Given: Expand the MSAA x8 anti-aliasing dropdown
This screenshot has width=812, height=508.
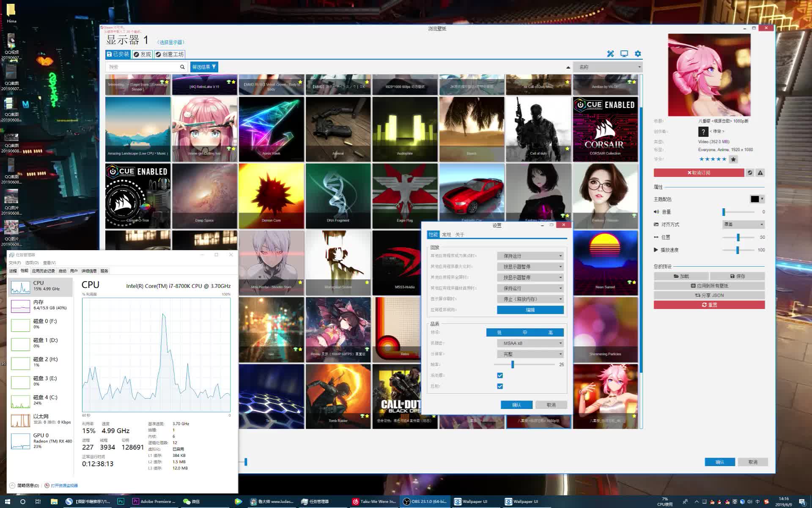Looking at the screenshot, I should (530, 343).
